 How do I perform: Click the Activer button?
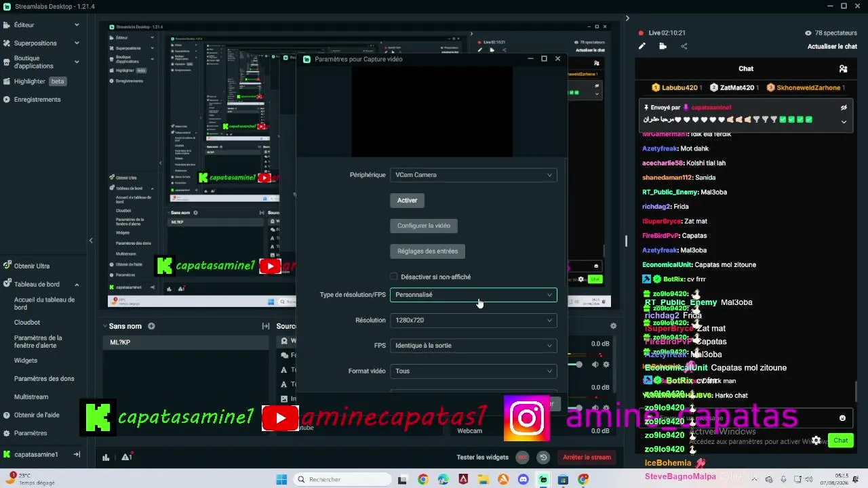click(x=407, y=200)
